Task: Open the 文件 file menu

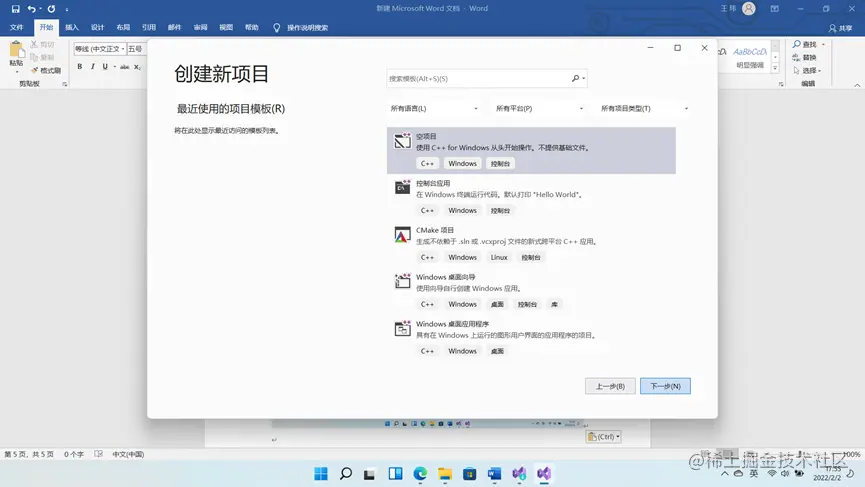Action: [17, 28]
